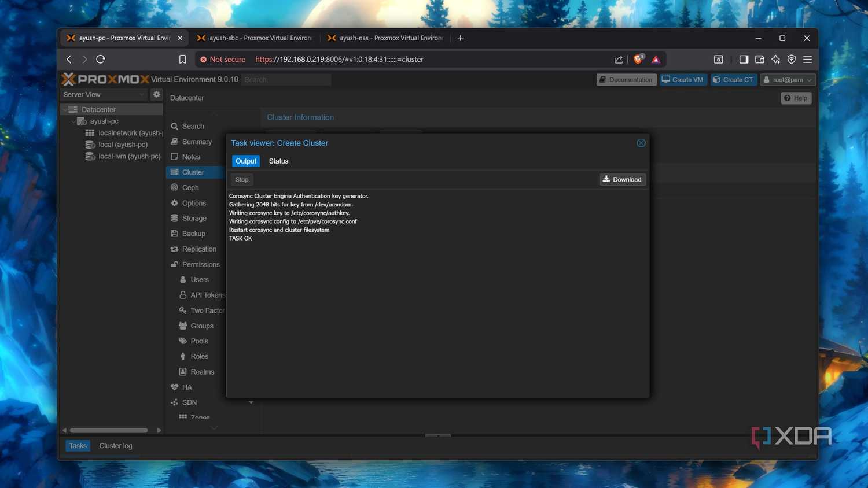Bookmark this page icon

click(x=182, y=59)
